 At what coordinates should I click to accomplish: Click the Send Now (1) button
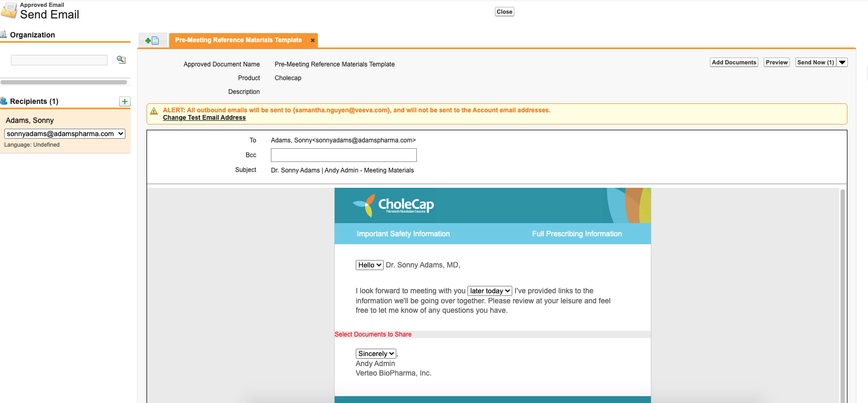[815, 62]
